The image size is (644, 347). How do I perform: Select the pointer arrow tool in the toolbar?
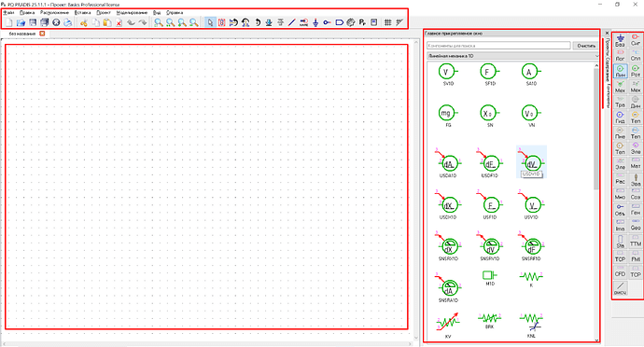tap(210, 22)
